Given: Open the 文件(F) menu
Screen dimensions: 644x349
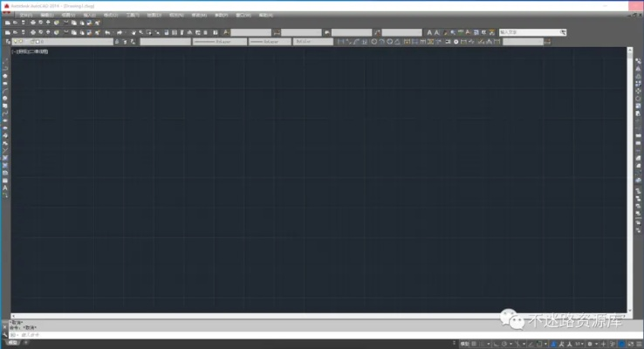Looking at the screenshot, I should 25,15.
